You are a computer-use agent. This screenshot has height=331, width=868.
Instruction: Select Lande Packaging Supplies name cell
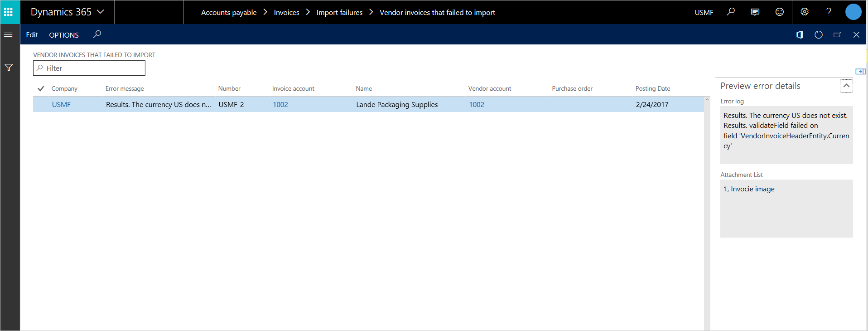click(x=397, y=104)
